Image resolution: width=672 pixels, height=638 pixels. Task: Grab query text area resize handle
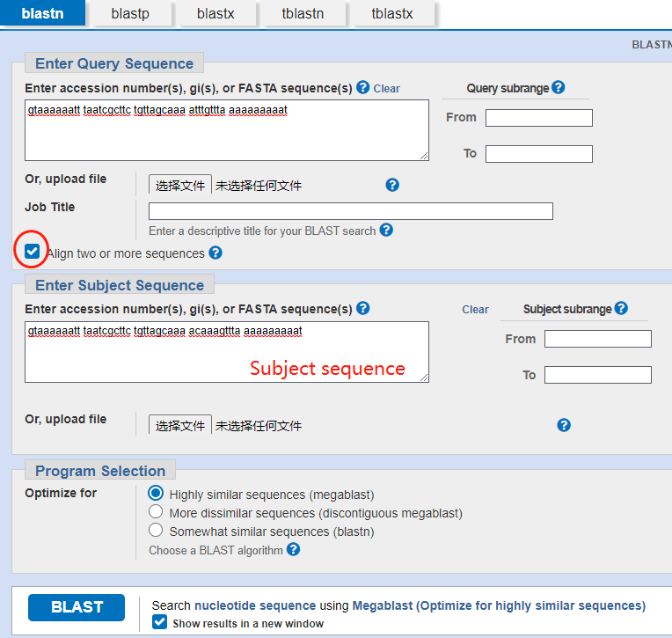click(424, 156)
